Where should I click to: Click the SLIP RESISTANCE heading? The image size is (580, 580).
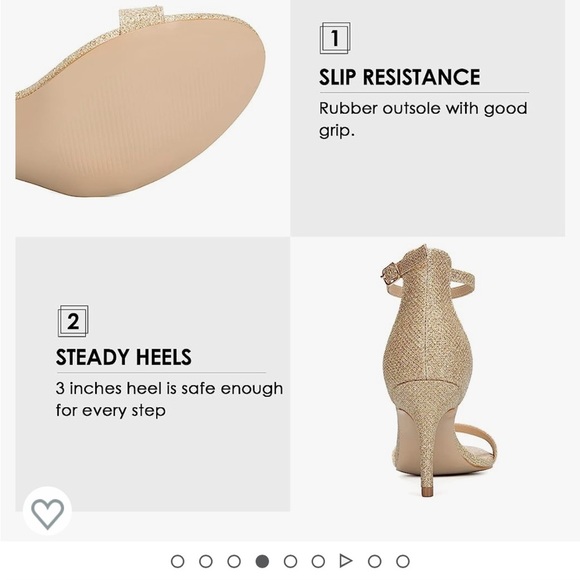click(x=399, y=77)
